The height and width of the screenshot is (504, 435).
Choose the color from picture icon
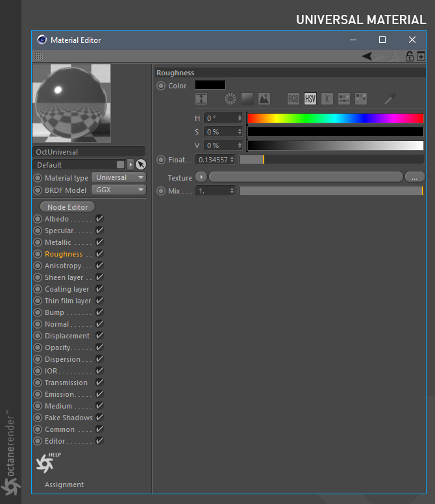click(264, 99)
